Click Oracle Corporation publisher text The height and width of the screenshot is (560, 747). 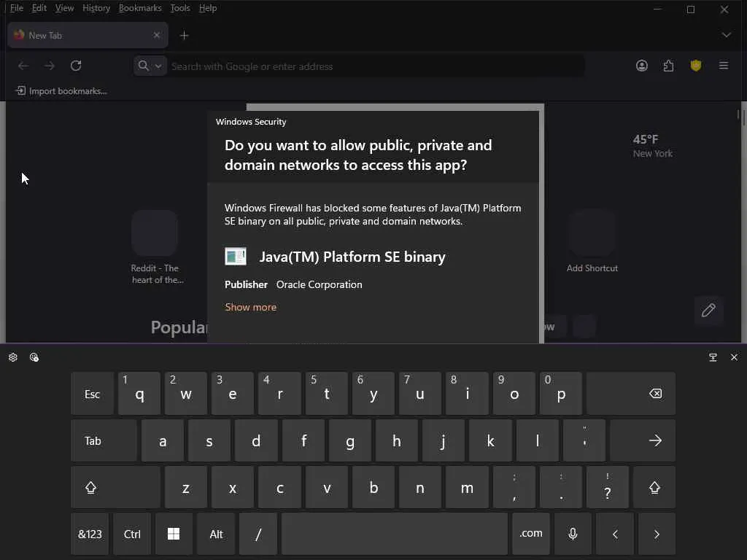[x=320, y=284]
